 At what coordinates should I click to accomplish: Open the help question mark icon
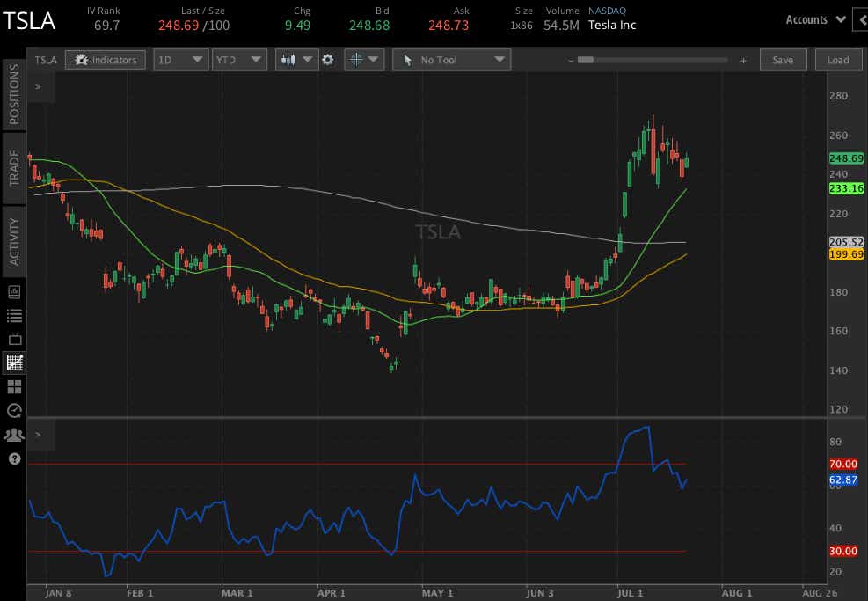click(x=14, y=458)
